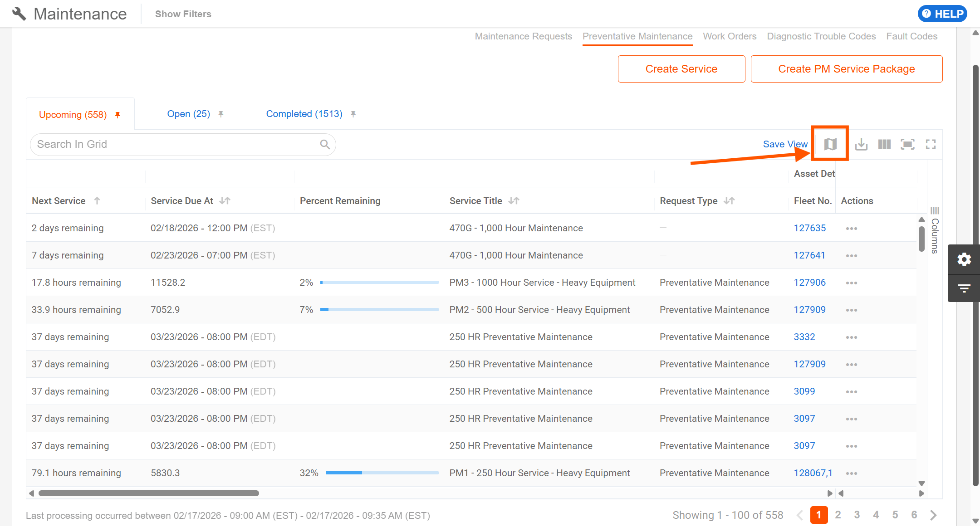This screenshot has width=980, height=527.
Task: Open the column chooser icon in the grid toolbar
Action: coord(884,144)
